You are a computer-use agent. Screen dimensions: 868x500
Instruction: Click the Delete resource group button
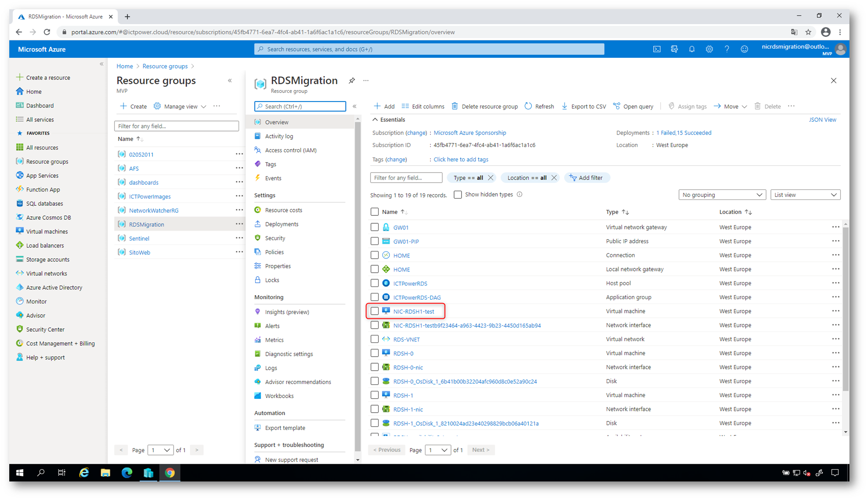[x=485, y=106]
